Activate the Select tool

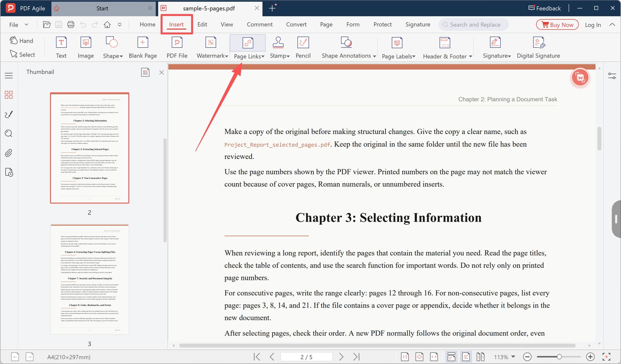22,54
